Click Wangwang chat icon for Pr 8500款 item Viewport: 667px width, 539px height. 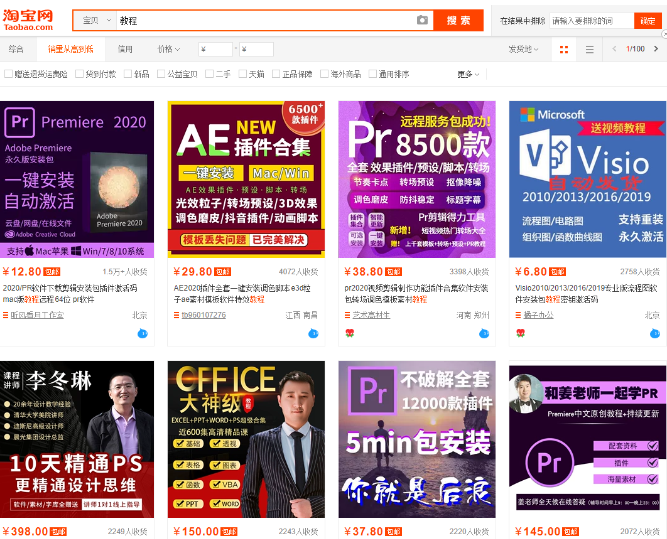(x=484, y=333)
